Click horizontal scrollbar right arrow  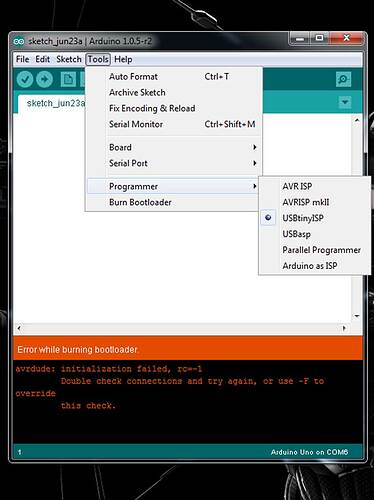click(344, 328)
